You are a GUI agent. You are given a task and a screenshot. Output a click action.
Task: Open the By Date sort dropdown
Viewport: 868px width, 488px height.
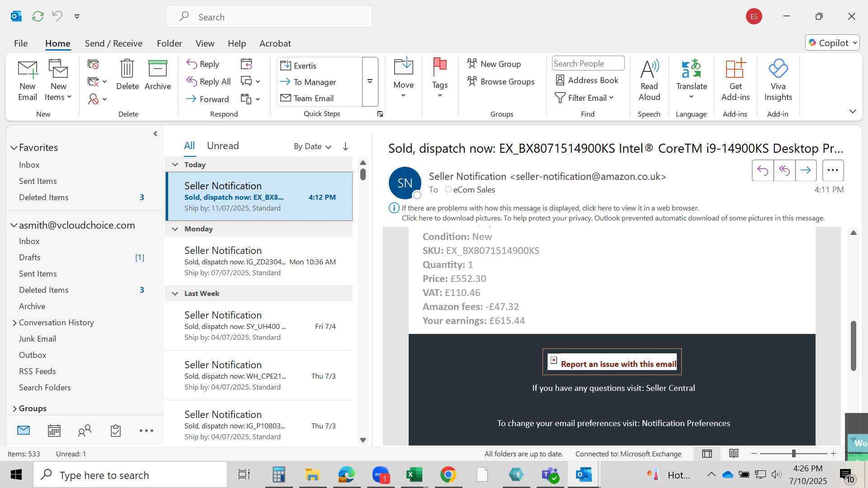coord(312,146)
